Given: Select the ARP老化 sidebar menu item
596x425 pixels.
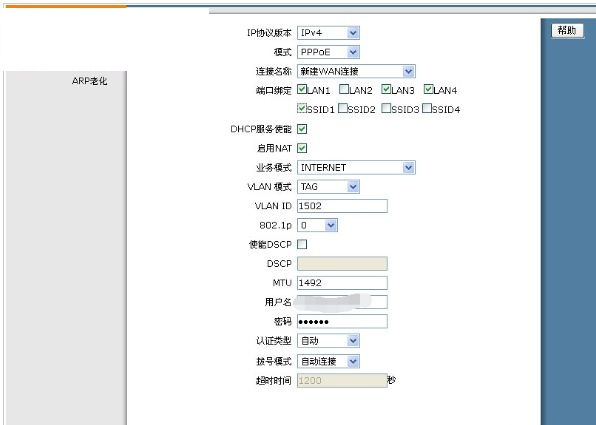Looking at the screenshot, I should [89, 81].
